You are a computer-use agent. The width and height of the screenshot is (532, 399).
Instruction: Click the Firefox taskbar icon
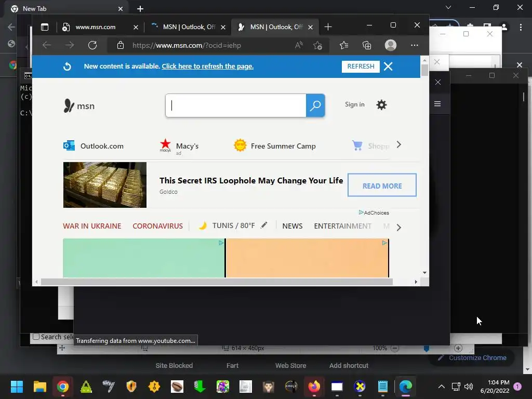tap(314, 387)
